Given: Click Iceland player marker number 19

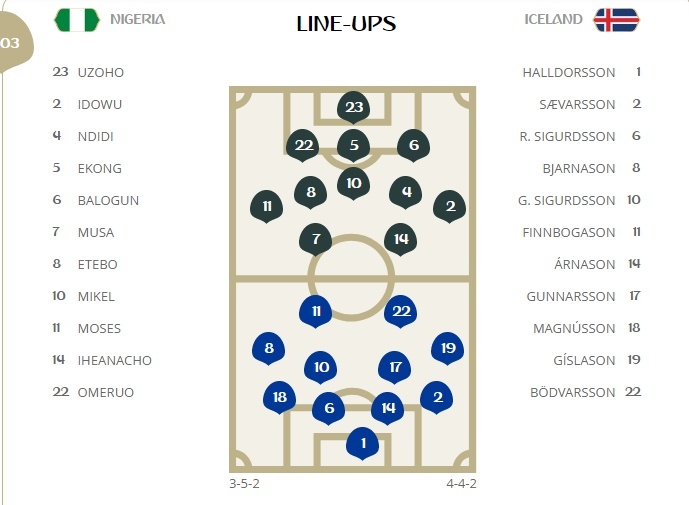Looking at the screenshot, I should (x=447, y=348).
